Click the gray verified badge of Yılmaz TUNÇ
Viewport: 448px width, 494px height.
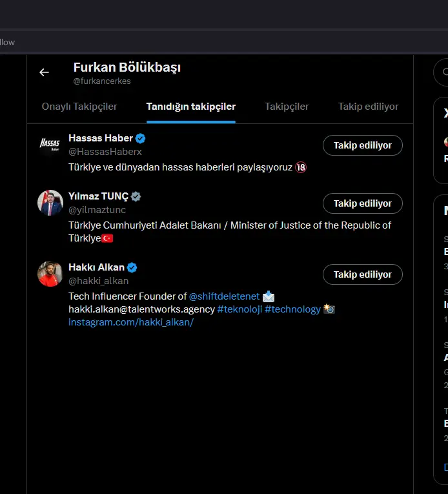pyautogui.click(x=136, y=196)
